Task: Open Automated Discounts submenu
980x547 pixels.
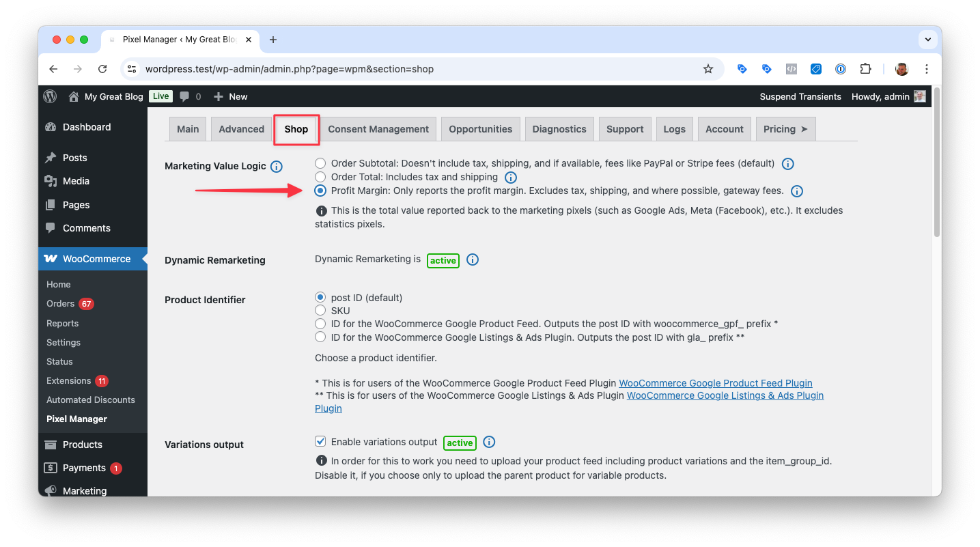Action: (91, 400)
